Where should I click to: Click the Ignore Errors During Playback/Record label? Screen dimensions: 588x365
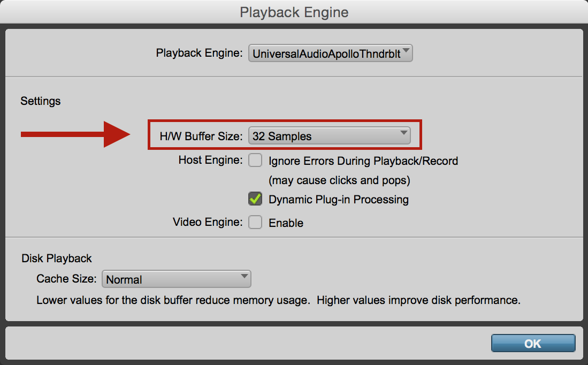[x=363, y=161]
